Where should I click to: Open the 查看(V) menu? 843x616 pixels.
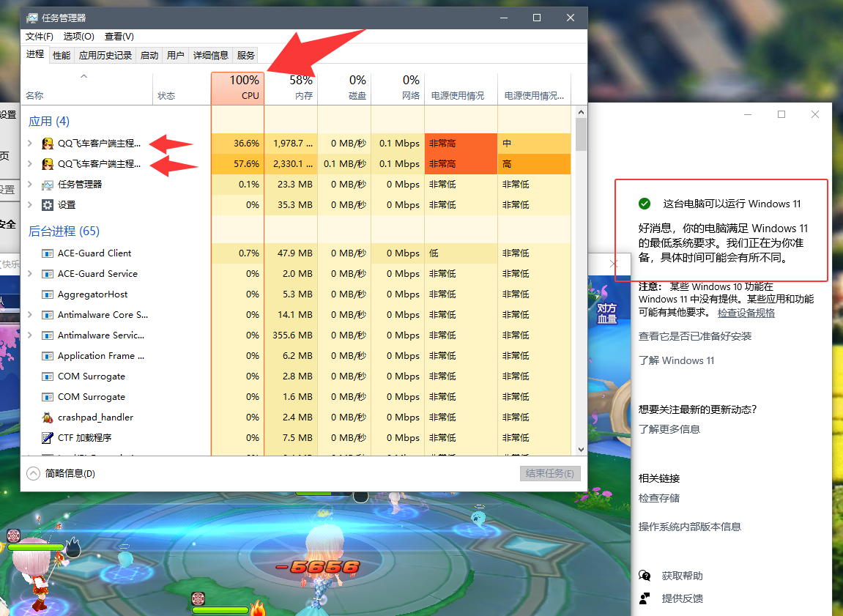[x=119, y=37]
